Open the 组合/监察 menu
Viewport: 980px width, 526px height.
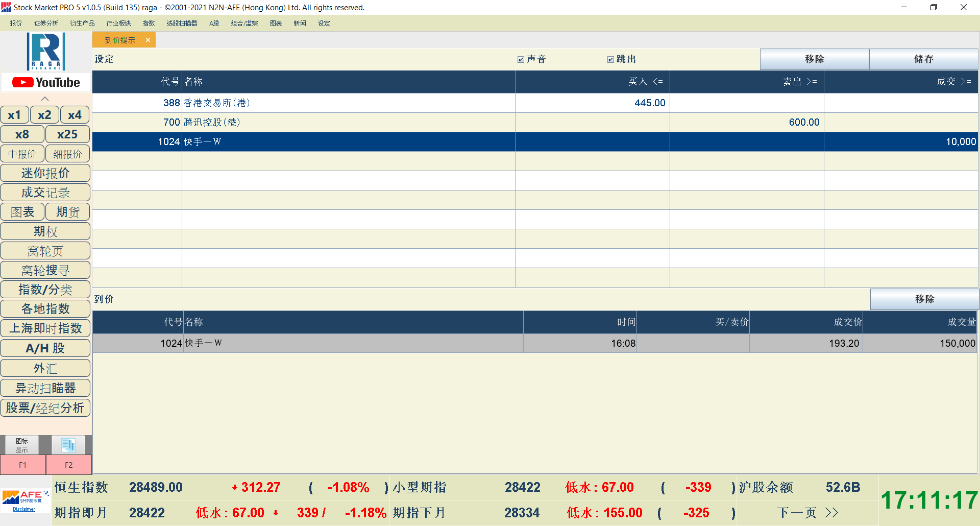click(x=244, y=23)
